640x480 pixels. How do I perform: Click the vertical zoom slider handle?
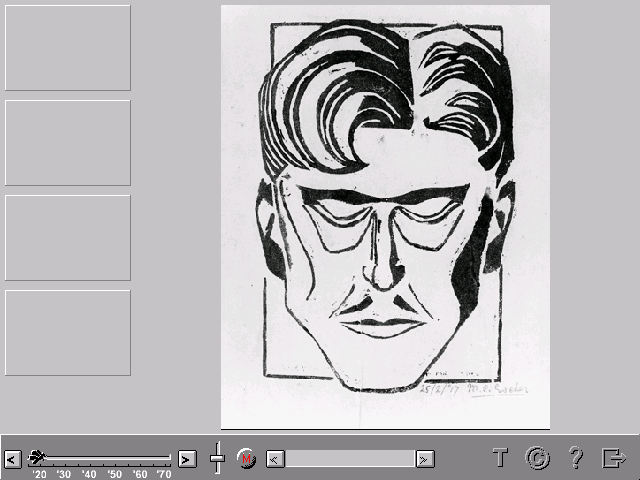point(217,459)
